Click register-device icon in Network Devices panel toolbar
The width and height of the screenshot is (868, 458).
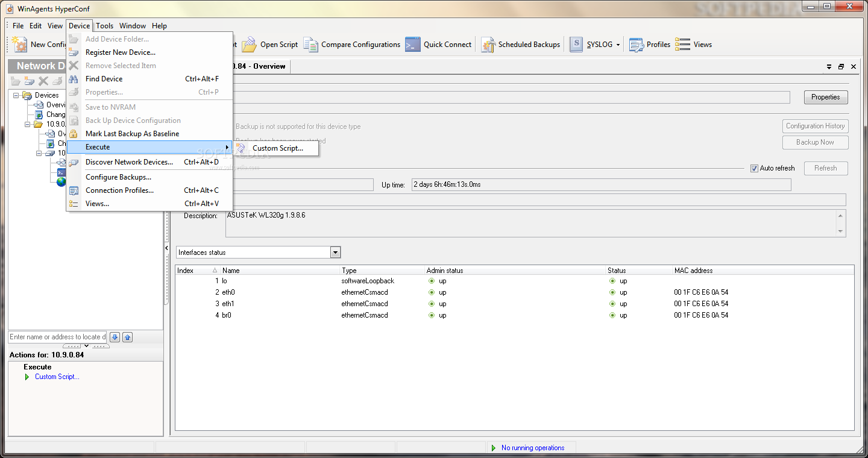(x=30, y=81)
